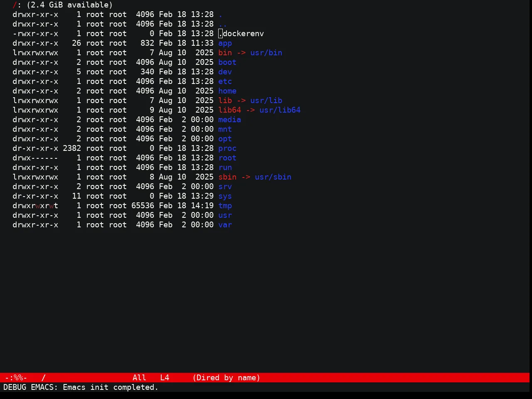Click the 2382 link count in proc row

click(72, 148)
